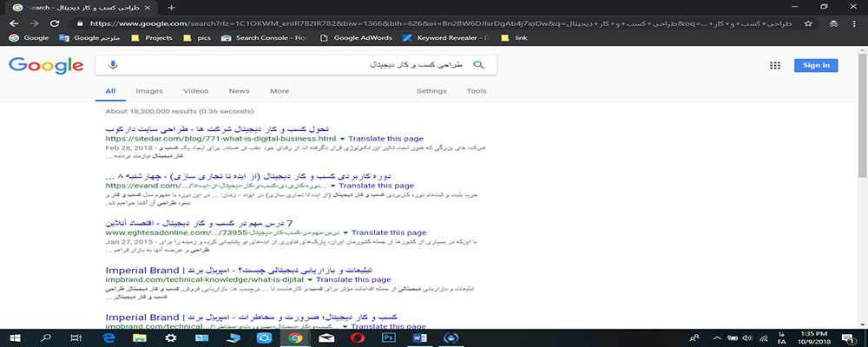868x347 pixels.
Task: Open the Settings option under the search bar
Action: tap(431, 91)
